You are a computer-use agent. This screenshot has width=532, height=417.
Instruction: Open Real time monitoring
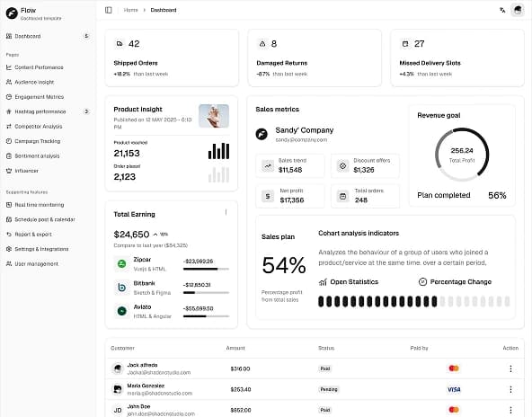[x=48, y=205]
